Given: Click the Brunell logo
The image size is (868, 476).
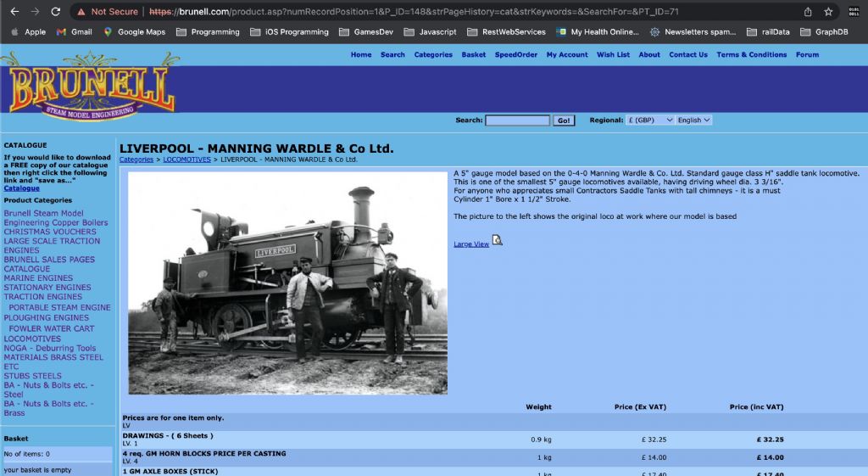Looking at the screenshot, I should [x=92, y=86].
